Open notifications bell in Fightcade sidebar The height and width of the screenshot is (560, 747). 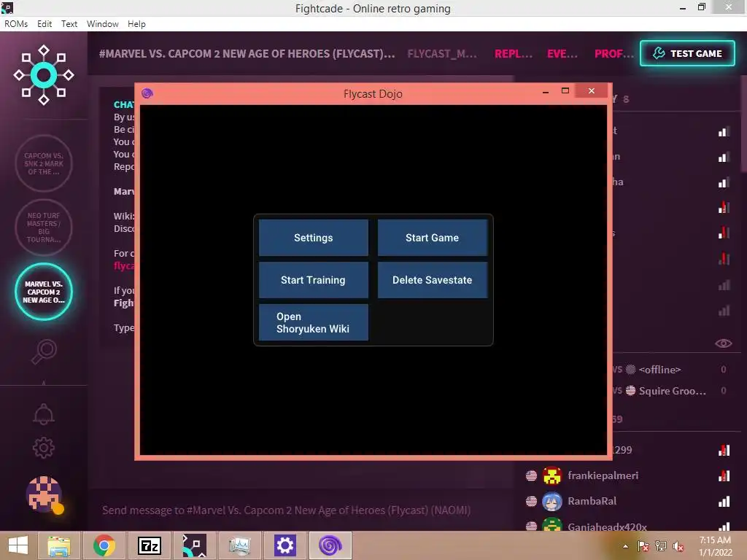point(43,414)
